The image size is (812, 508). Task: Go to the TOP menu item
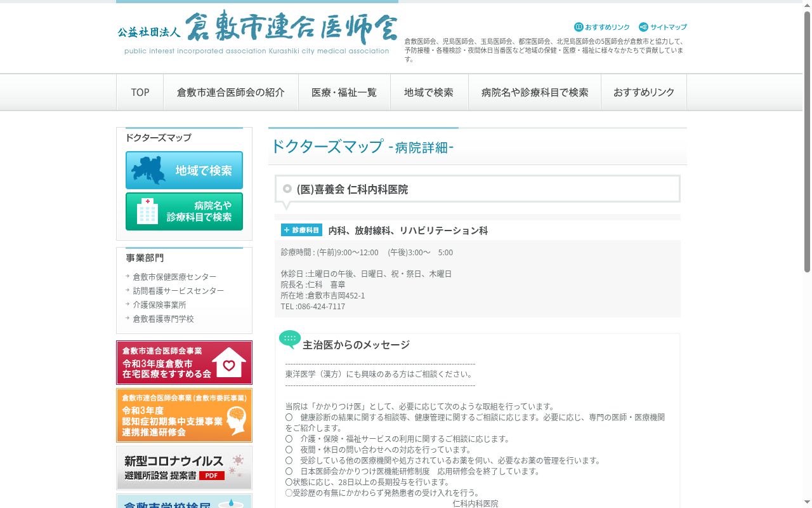pyautogui.click(x=140, y=92)
